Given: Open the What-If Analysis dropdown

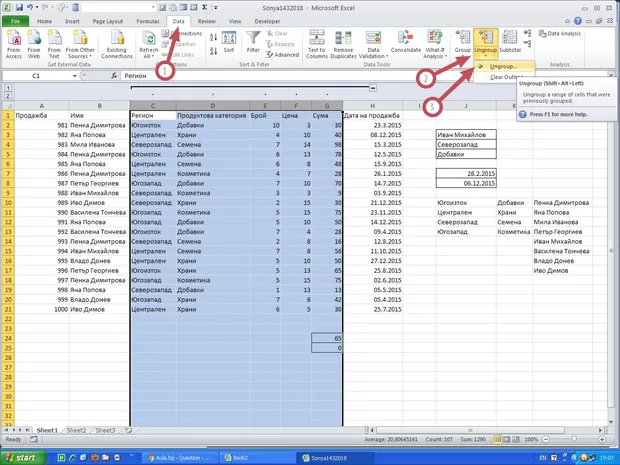Looking at the screenshot, I should pos(434,50).
